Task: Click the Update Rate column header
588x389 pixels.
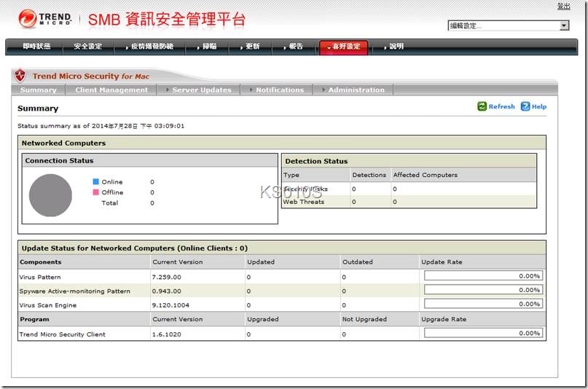Action: coord(442,262)
